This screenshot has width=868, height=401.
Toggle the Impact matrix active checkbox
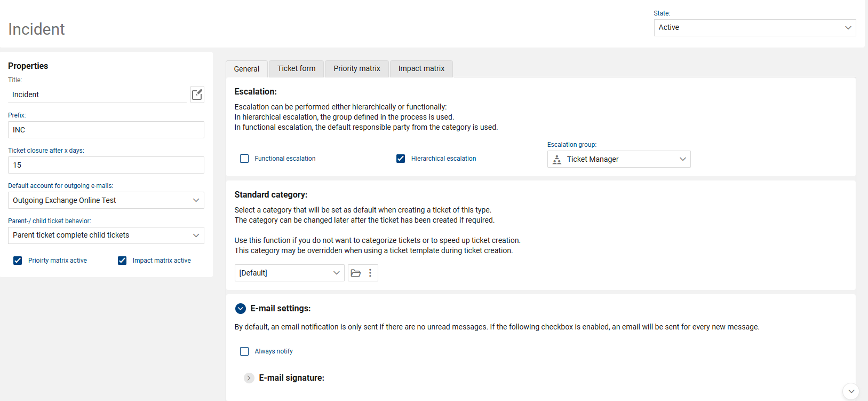[x=122, y=261]
